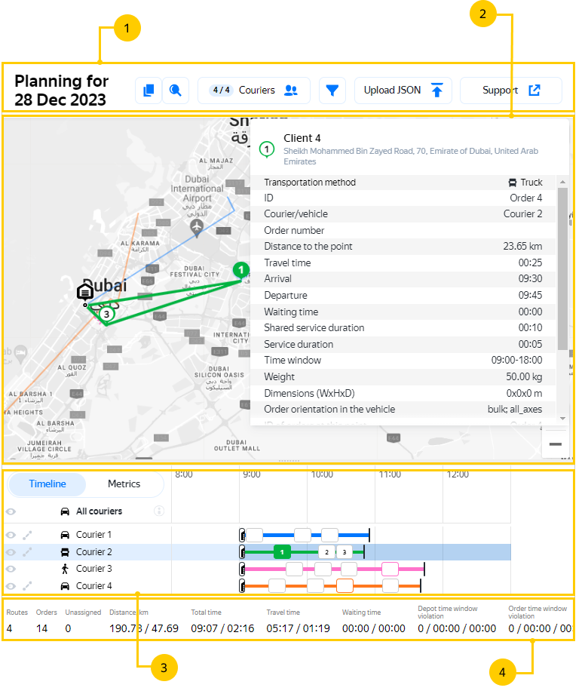Select the Timeline tab
This screenshot has height=700, width=588.
pyautogui.click(x=47, y=484)
